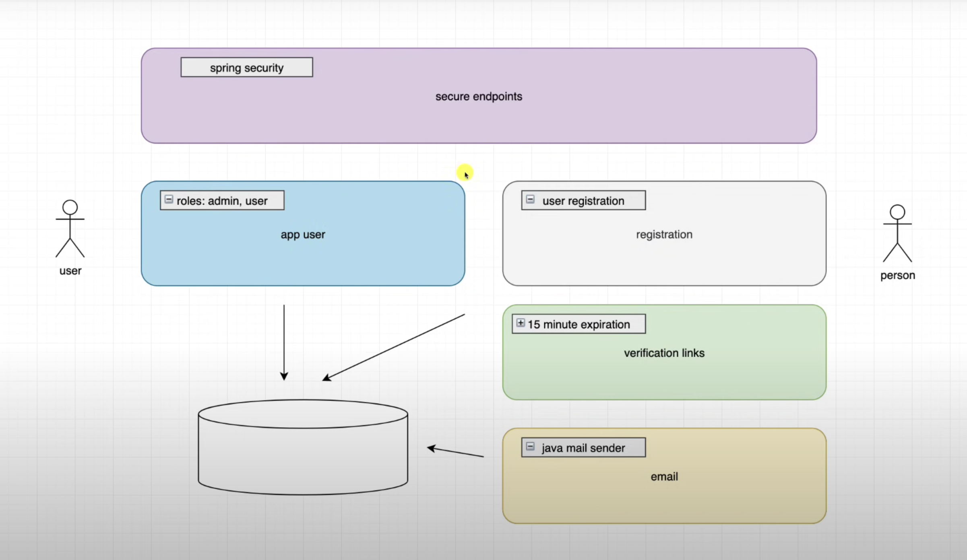967x560 pixels.
Task: Click the registration box text
Action: pyautogui.click(x=664, y=234)
